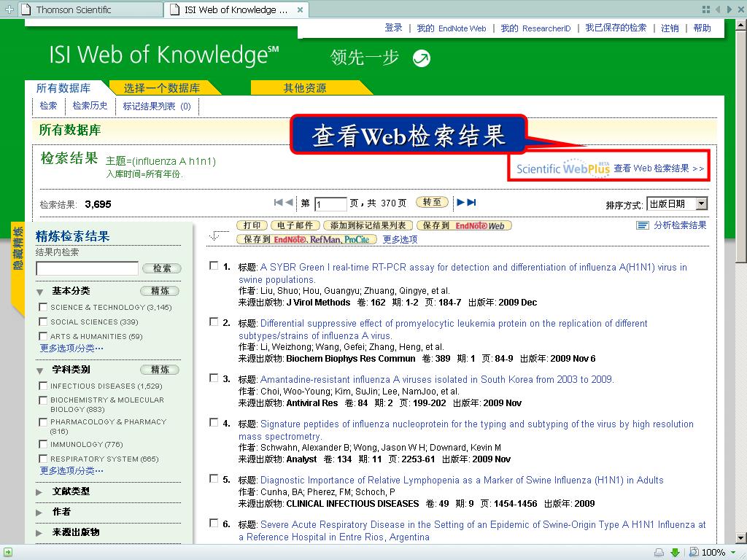Open the 我已保存的检索 link

616,28
